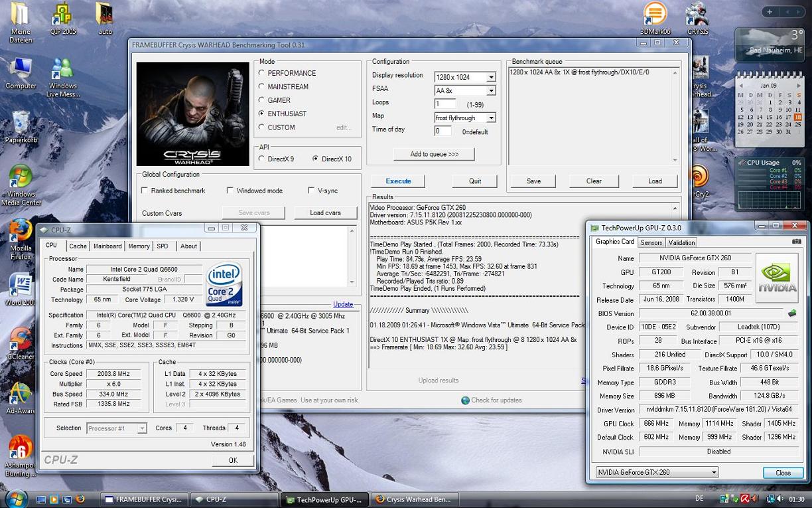
Task: Switch to the Cache tab in CPU-Z
Action: pos(78,246)
